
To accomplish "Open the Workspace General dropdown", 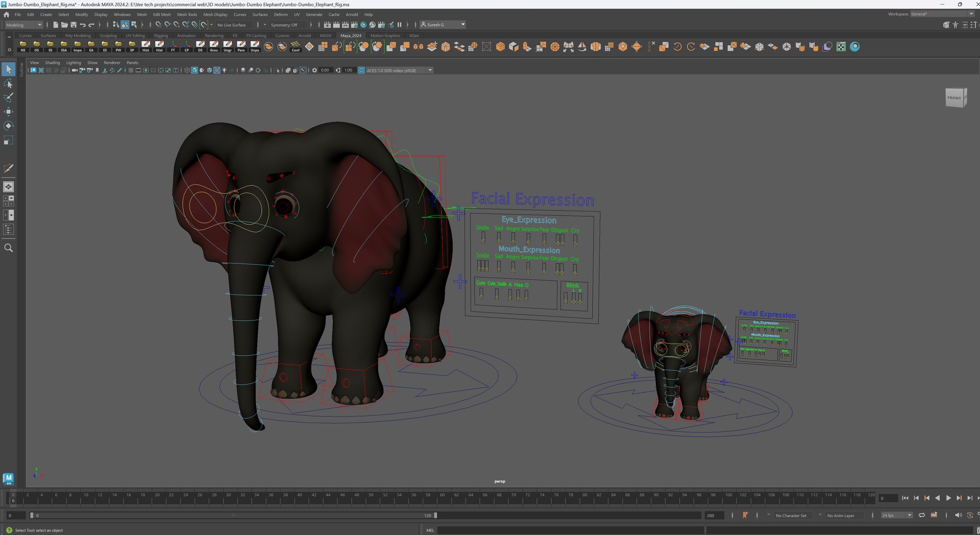I will pos(942,14).
